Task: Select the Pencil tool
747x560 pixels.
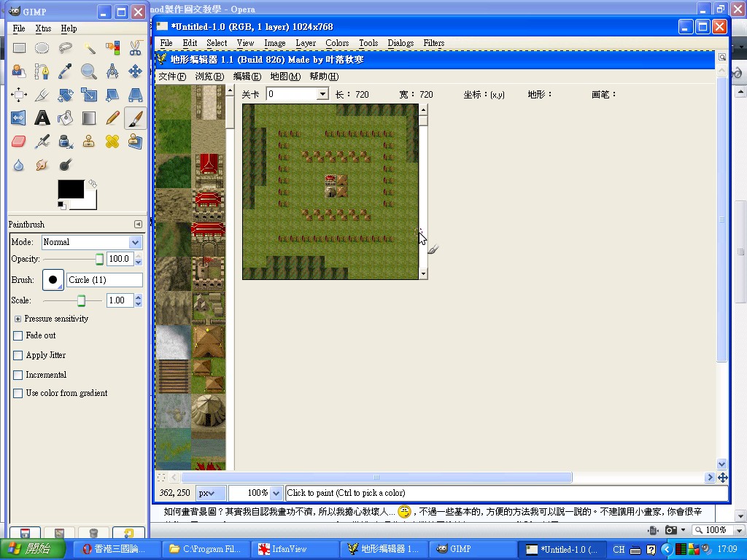Action: (x=112, y=118)
